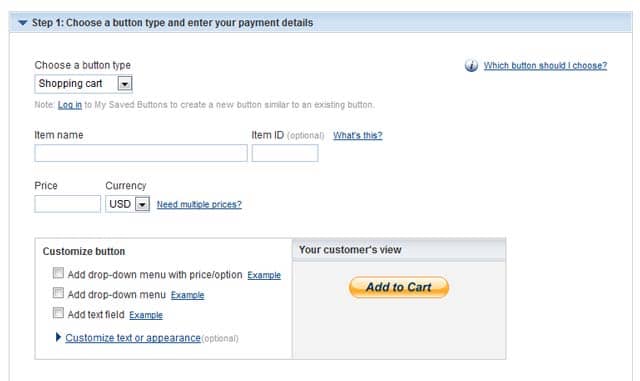The height and width of the screenshot is (381, 640).
Task: Follow the Log in link in note
Action: pos(70,105)
